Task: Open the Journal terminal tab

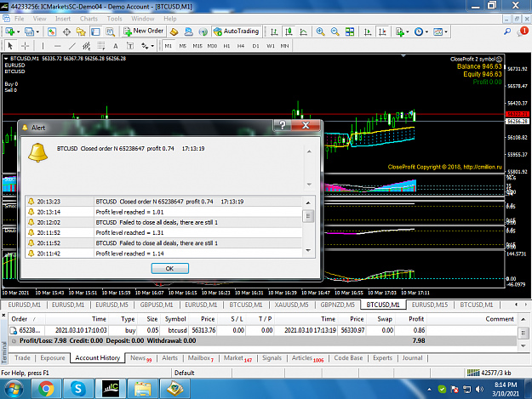Action: 412,358
